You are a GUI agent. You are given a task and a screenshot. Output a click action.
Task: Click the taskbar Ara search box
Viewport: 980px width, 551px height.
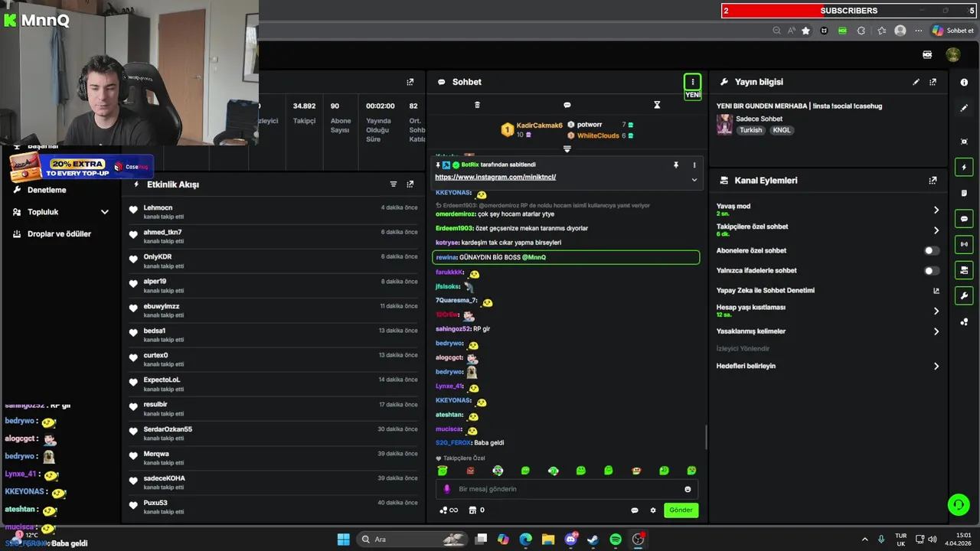413,540
